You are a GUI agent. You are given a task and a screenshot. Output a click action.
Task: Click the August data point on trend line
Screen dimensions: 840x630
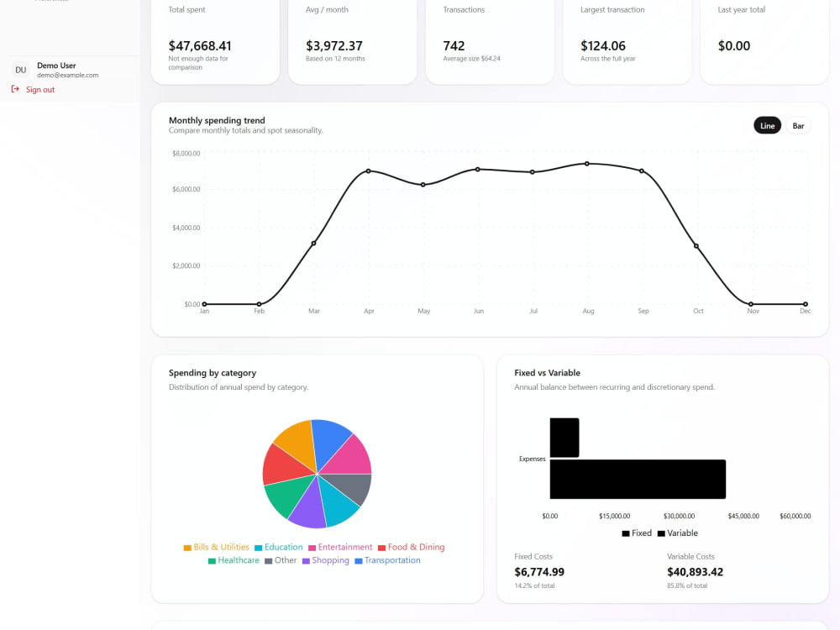coord(587,164)
